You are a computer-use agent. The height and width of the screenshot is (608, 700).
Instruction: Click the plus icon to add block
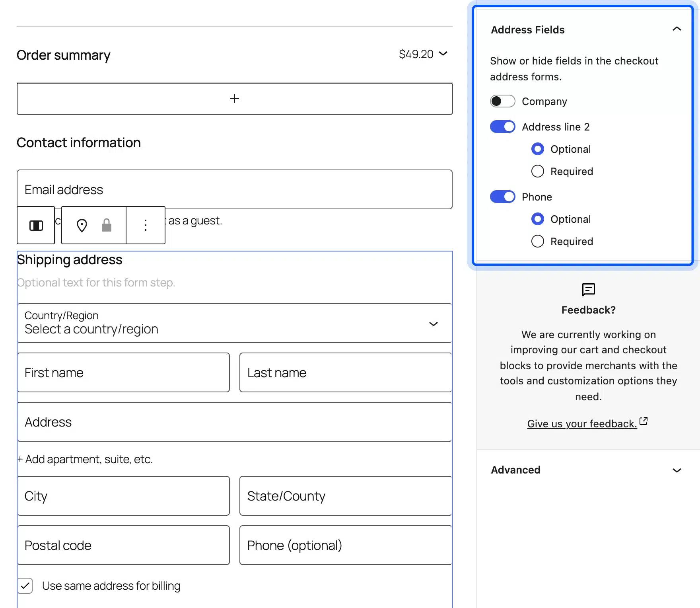point(235,99)
